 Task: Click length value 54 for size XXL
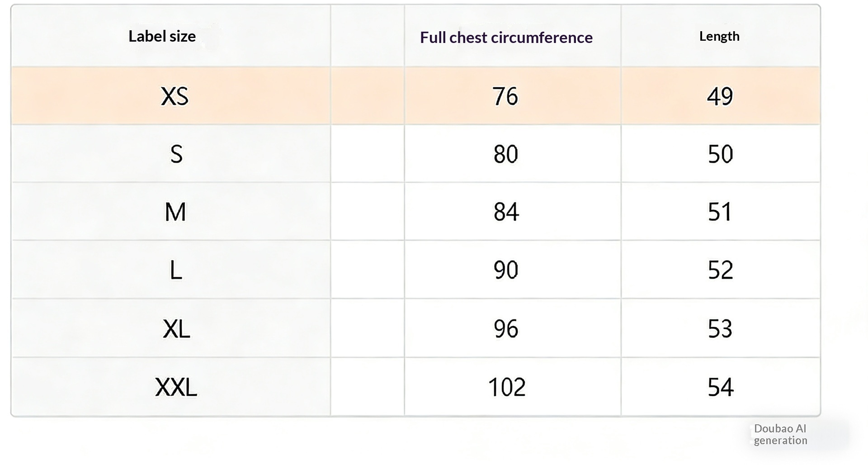pos(720,387)
